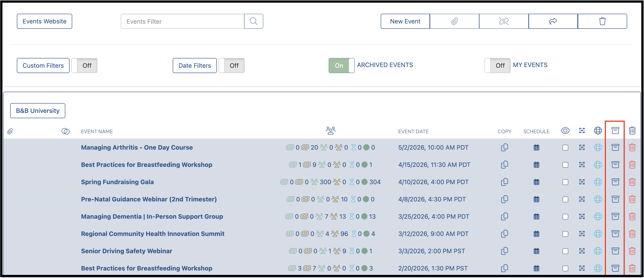The height and width of the screenshot is (278, 644).
Task: Click the trash can toolbar button
Action: [602, 21]
